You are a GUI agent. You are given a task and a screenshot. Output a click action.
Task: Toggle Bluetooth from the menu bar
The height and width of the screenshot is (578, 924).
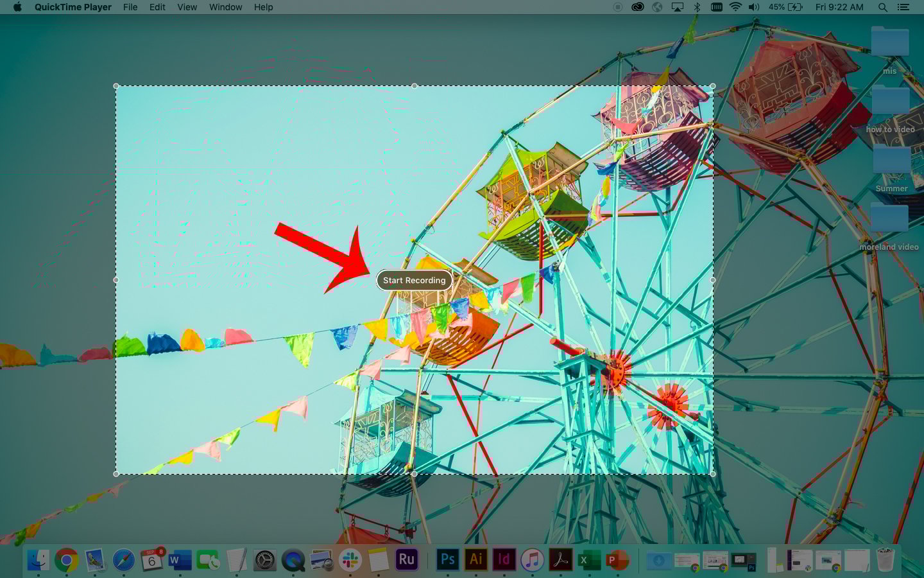(697, 7)
